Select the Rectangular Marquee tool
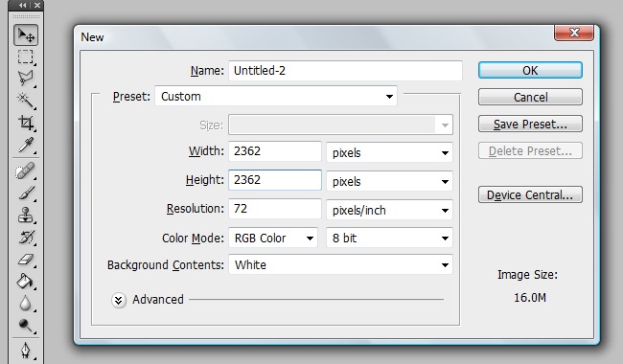This screenshot has width=623, height=364. pyautogui.click(x=26, y=57)
